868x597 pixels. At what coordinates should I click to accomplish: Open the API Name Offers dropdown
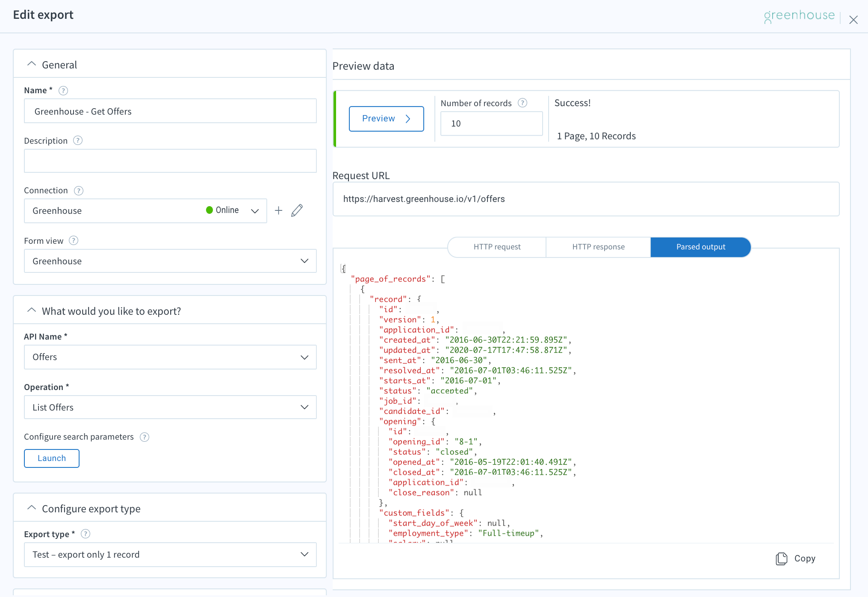(170, 357)
